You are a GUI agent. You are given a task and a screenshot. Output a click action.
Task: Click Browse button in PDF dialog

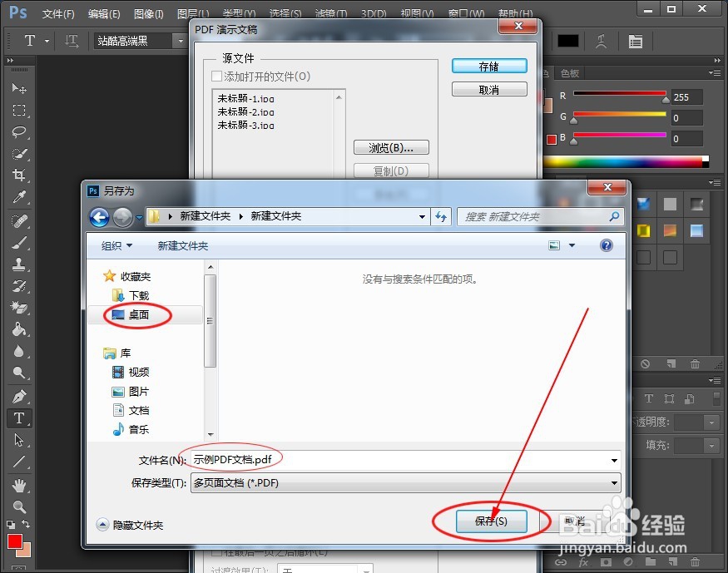tap(391, 148)
